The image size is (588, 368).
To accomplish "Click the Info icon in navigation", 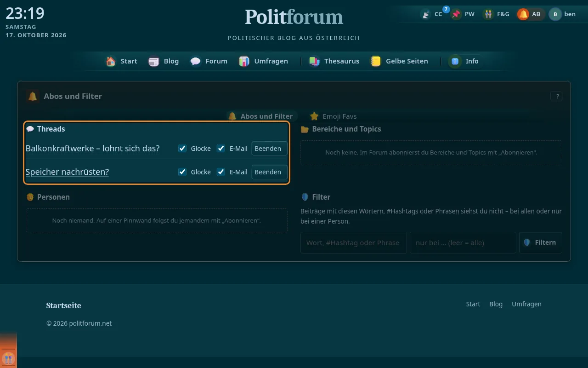I will [x=455, y=61].
